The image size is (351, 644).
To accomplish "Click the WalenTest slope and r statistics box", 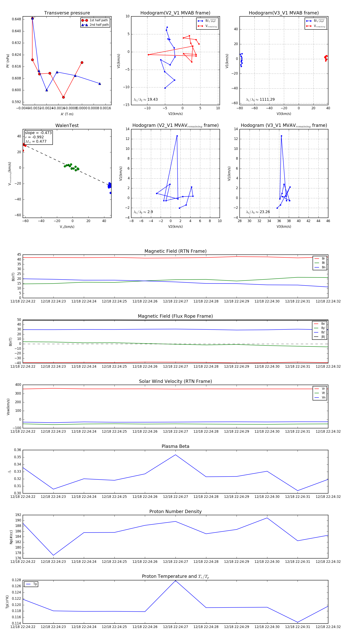I will click(x=38, y=137).
